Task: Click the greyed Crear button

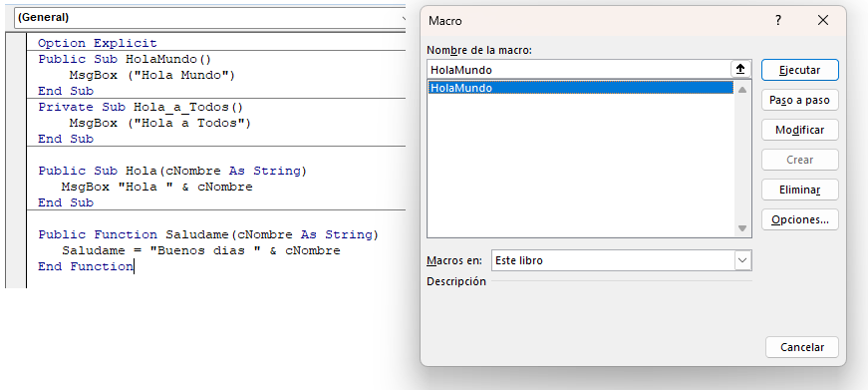Action: (800, 161)
